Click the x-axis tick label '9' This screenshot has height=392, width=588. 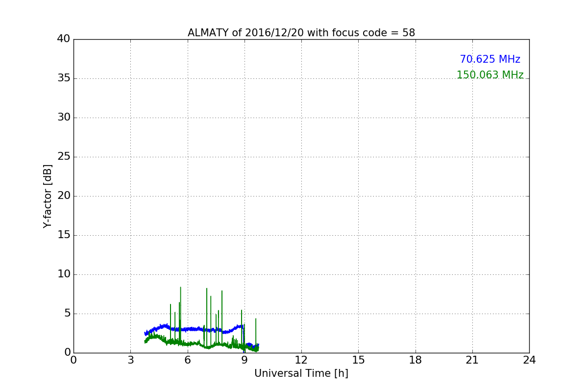[x=245, y=360]
